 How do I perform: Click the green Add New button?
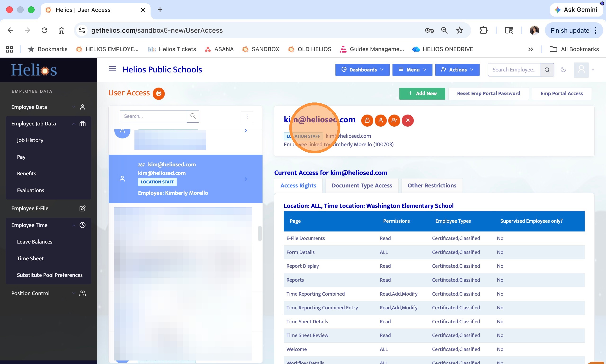pyautogui.click(x=422, y=93)
